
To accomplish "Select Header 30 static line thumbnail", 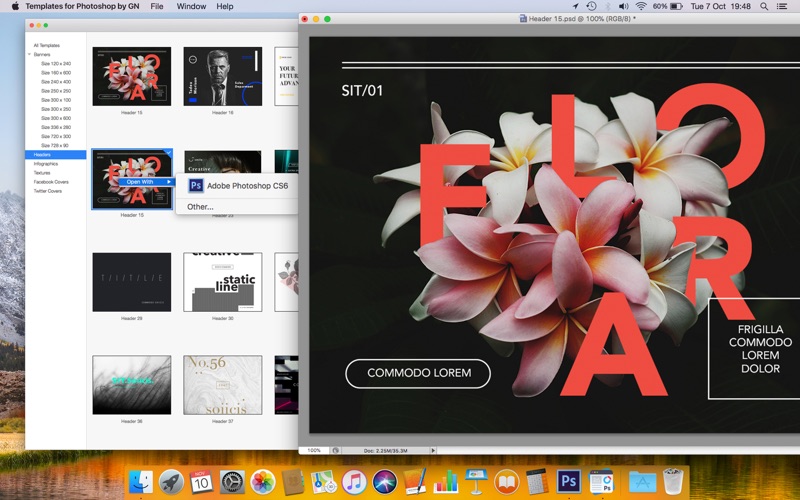I will click(222, 282).
